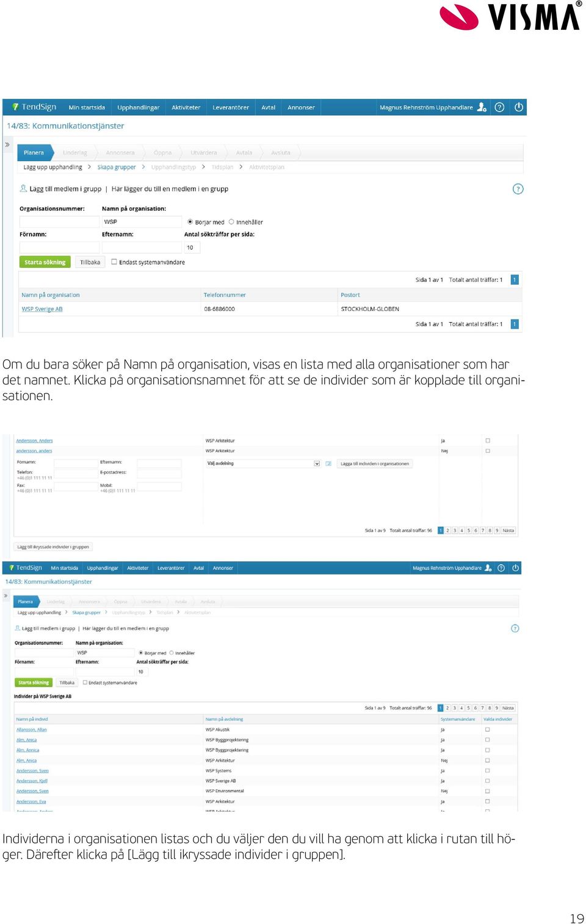The height and width of the screenshot is (924, 586).
Task: Open 'Allansson, Allan' individual link
Action: pos(32,729)
